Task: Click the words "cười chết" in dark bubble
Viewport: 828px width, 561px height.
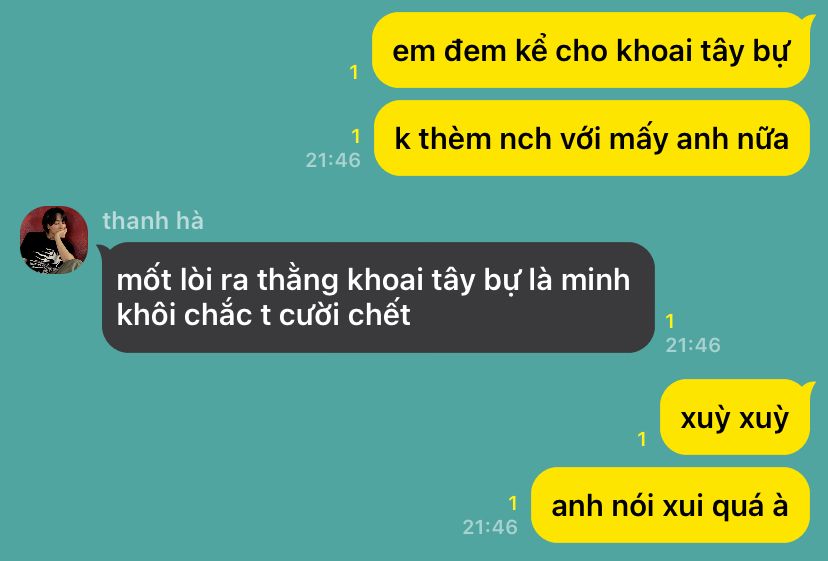Action: [x=345, y=315]
